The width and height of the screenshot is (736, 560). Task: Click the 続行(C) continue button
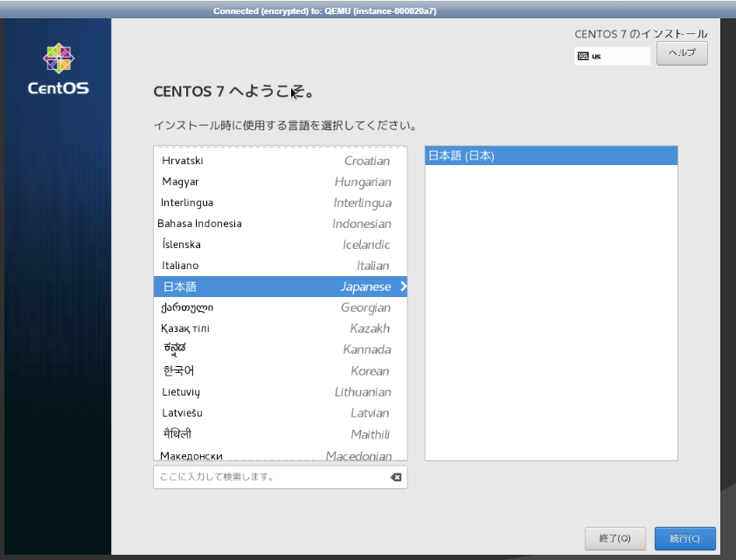(x=684, y=538)
